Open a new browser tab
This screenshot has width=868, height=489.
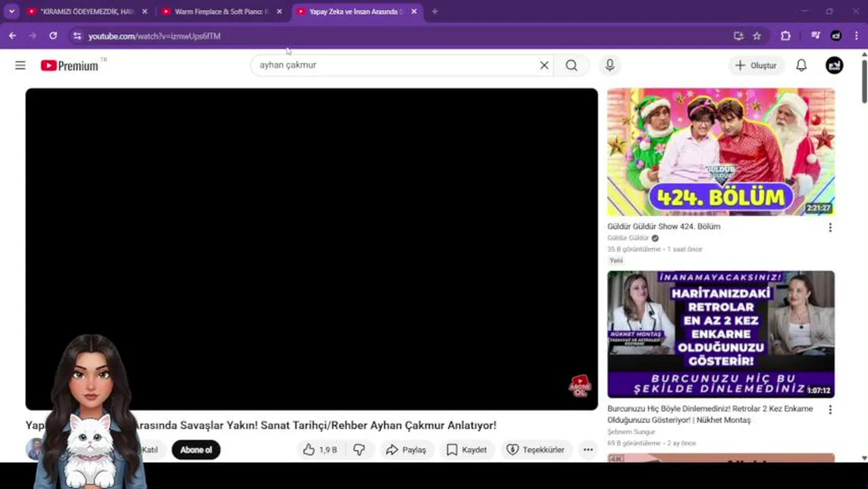point(435,12)
